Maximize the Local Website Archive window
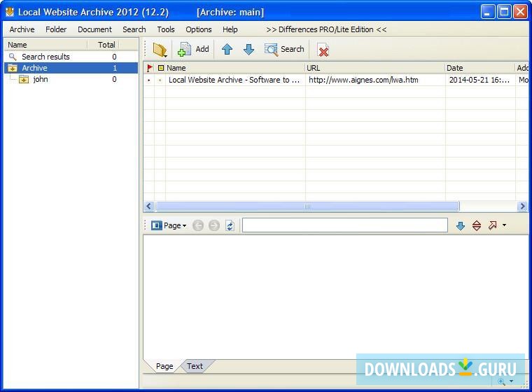 click(x=504, y=12)
